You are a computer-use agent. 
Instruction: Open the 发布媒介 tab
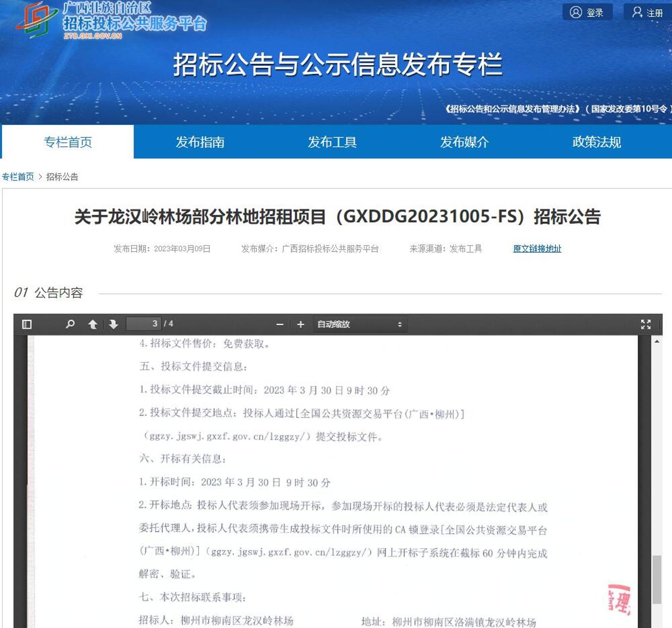coord(464,142)
